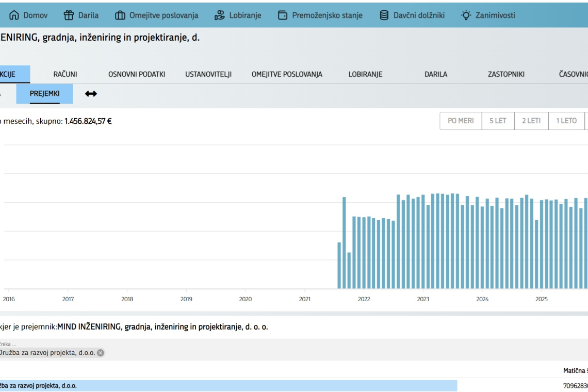Click the registration number starting 7096283

tap(575, 386)
